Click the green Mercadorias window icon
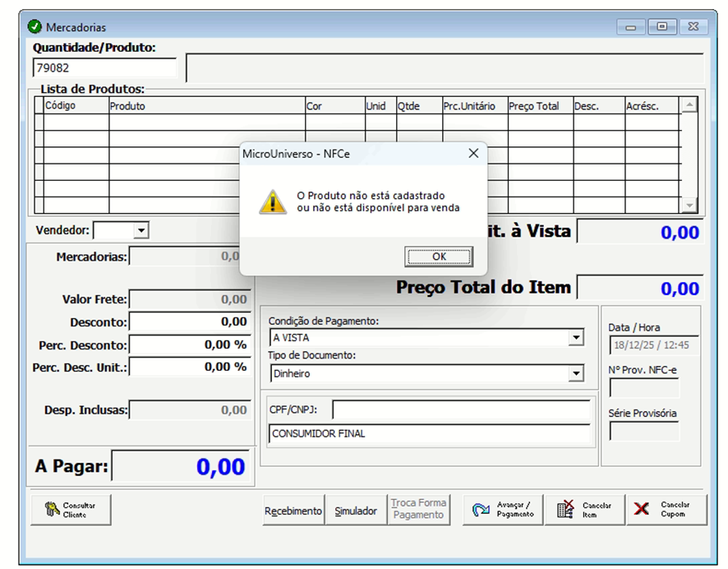 (35, 27)
